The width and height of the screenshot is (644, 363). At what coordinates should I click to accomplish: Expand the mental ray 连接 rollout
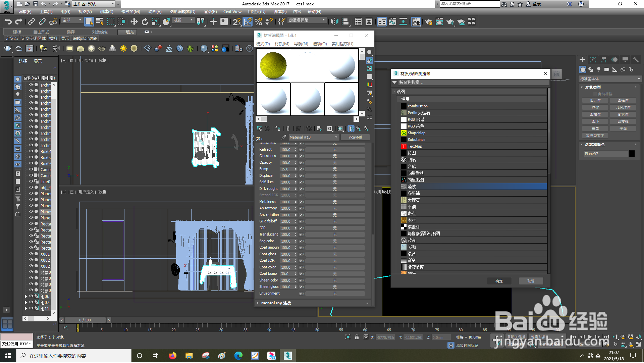click(276, 303)
